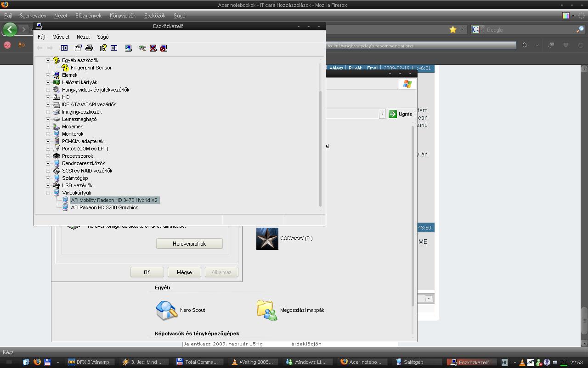Open Fájl menu in Eszközkezelő
The width and height of the screenshot is (588, 368).
click(x=41, y=37)
